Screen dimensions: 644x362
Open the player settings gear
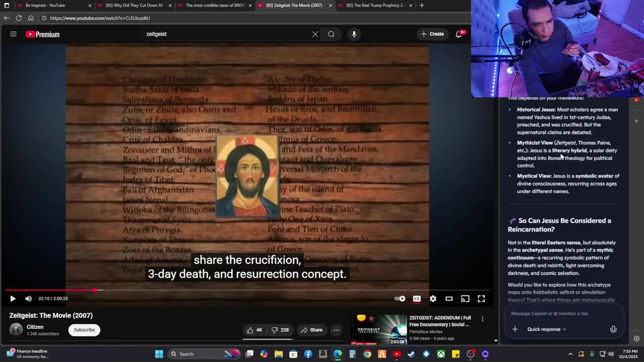(x=433, y=299)
